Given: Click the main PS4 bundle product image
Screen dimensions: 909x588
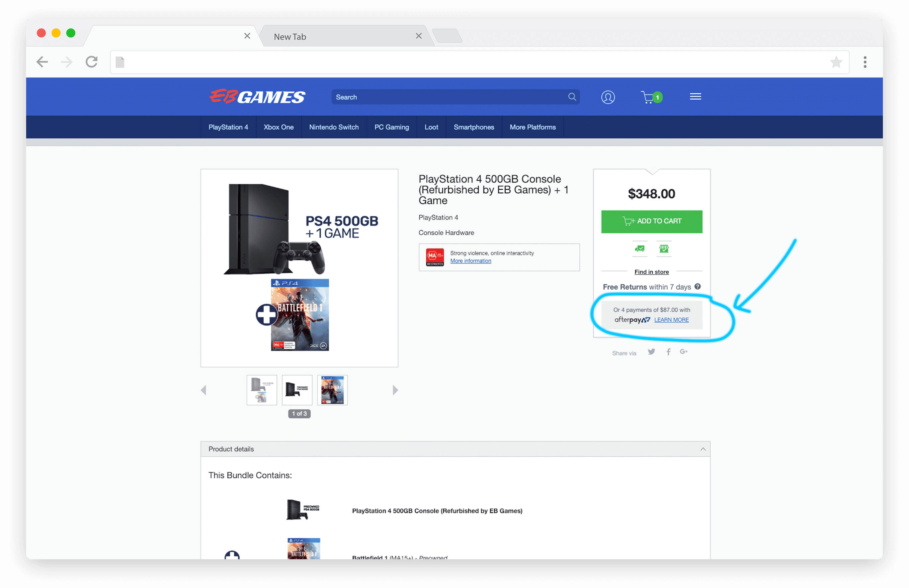Looking at the screenshot, I should [300, 268].
